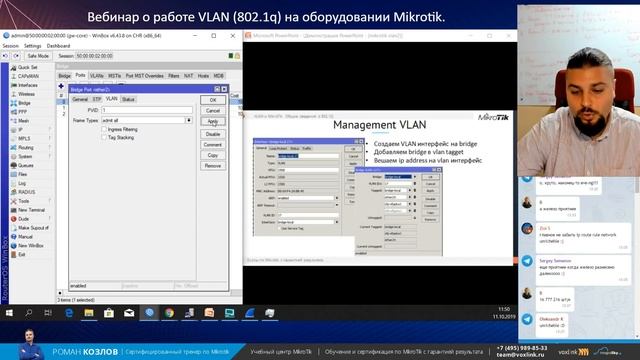Screen dimensions: 640x360
Task: Click the Copy button
Action: click(x=213, y=155)
